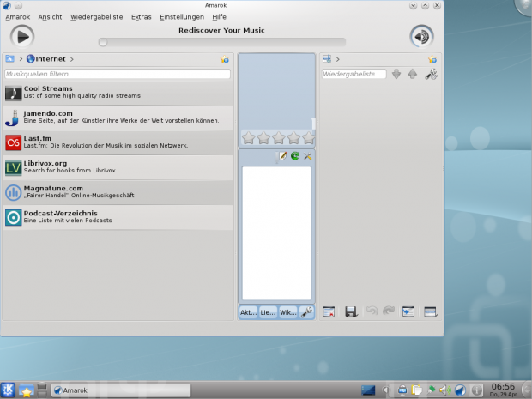Reload lyrics with the green refresh icon

[x=295, y=156]
